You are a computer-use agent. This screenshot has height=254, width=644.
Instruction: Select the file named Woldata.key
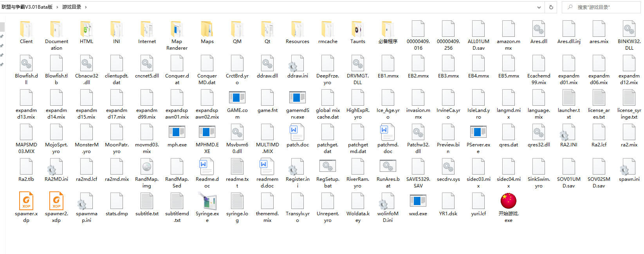358,209
